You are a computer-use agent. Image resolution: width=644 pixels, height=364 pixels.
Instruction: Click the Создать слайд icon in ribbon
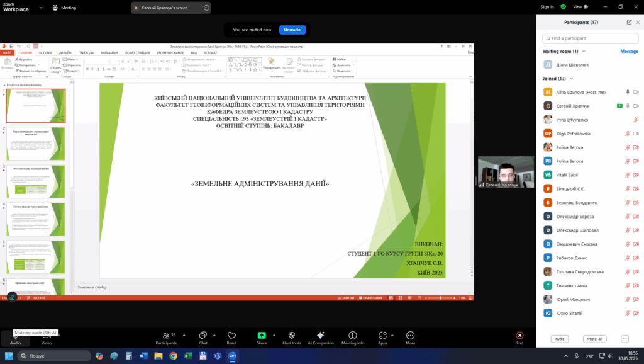click(x=55, y=65)
